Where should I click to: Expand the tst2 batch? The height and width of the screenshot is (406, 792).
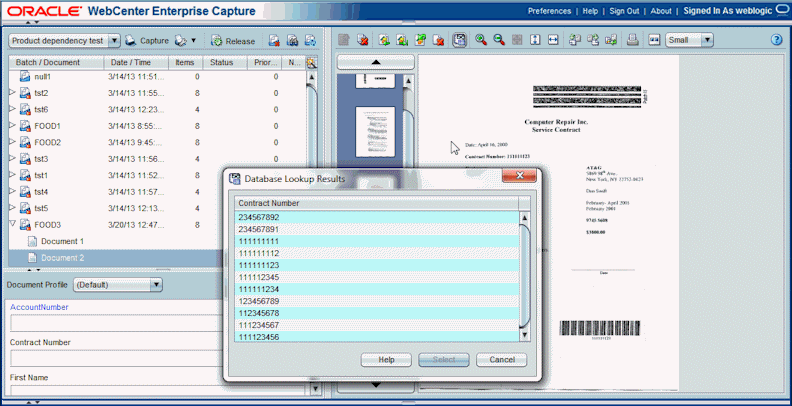coord(13,92)
